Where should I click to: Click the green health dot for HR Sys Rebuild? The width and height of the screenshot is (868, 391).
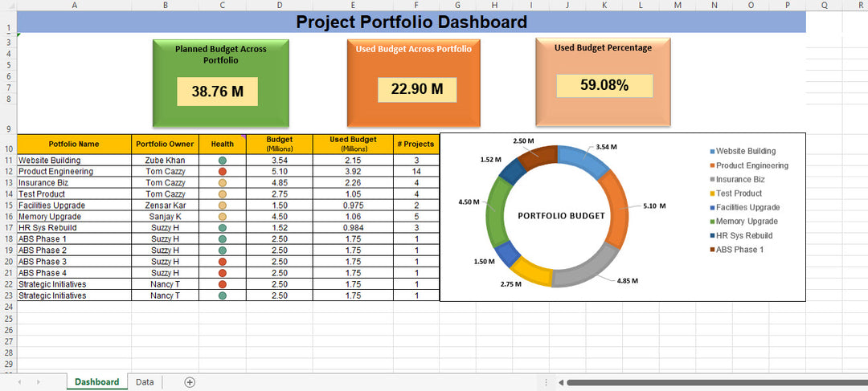(x=223, y=228)
